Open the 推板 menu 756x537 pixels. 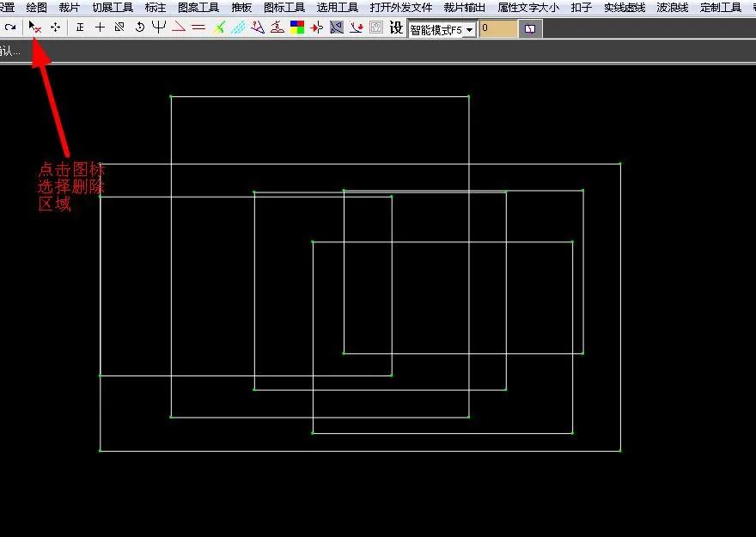click(241, 7)
